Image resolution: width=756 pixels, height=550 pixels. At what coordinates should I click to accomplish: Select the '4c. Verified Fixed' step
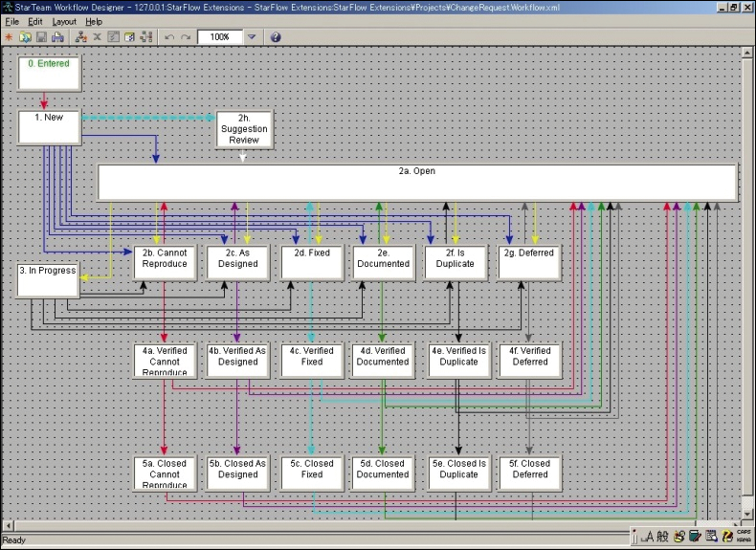pos(311,361)
